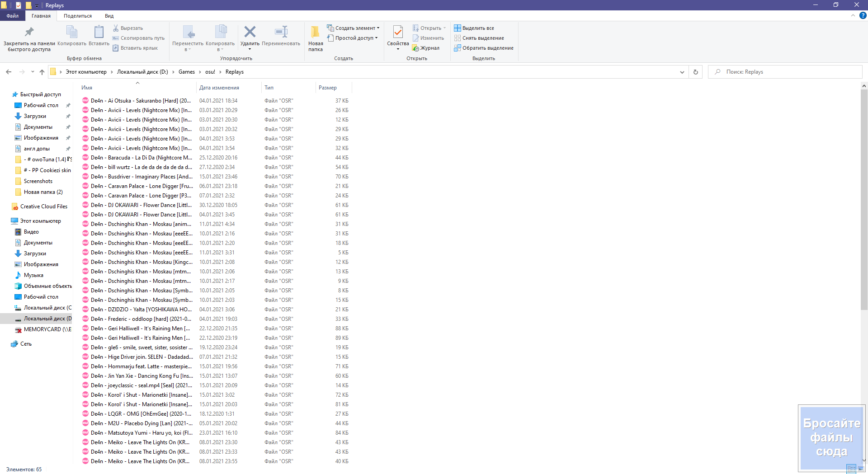Select the LQGR - OMG replay file
Viewport: 868px width, 474px height.
pyautogui.click(x=141, y=414)
